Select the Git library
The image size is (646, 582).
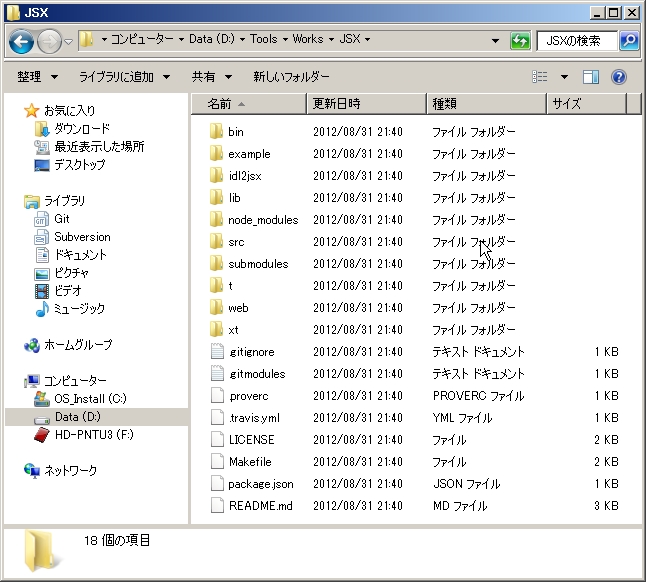(62, 219)
